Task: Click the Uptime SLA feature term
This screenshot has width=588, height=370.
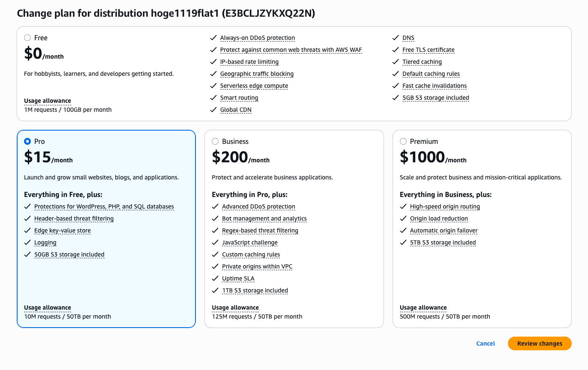Action: [238, 279]
